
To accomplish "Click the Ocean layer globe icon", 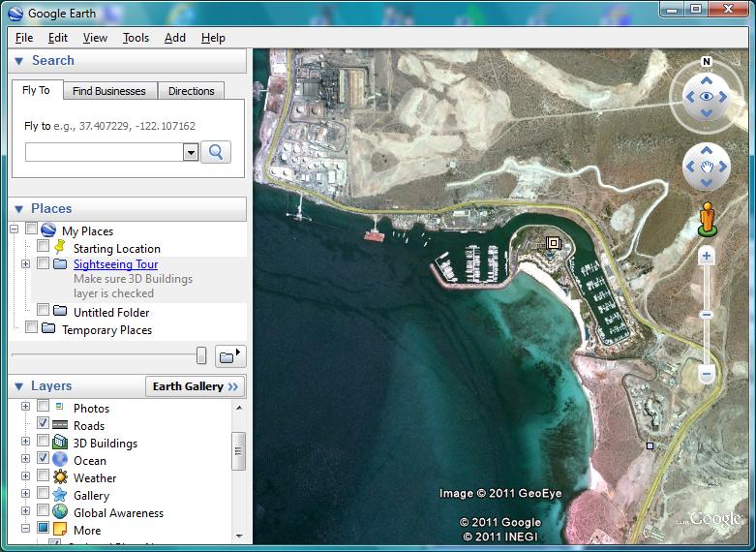I will tap(60, 459).
